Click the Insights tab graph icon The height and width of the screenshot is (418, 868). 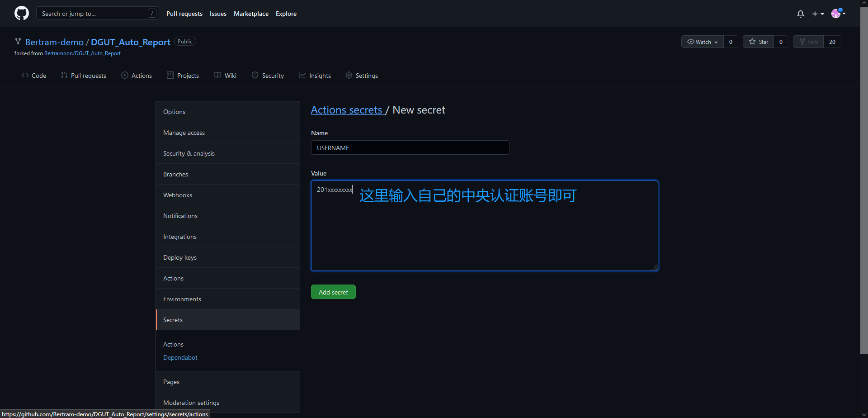pos(302,75)
